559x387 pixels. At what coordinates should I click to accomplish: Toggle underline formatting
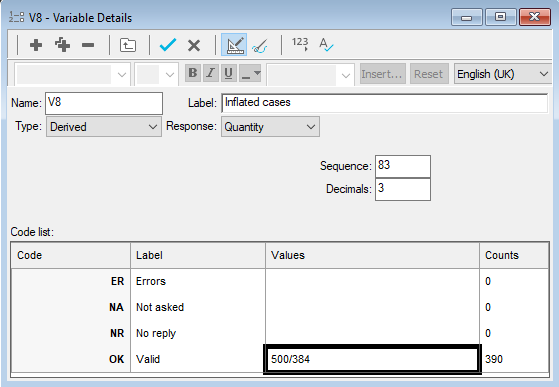coord(229,73)
